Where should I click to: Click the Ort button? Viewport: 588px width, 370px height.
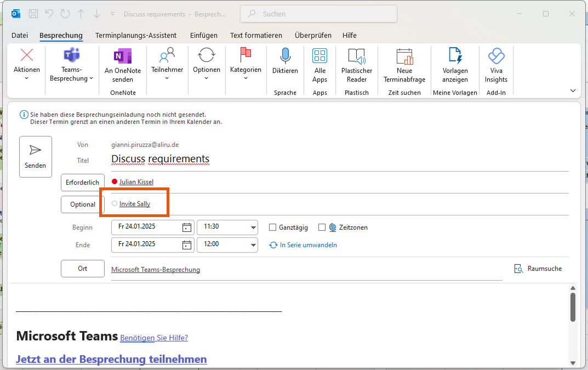coord(83,269)
